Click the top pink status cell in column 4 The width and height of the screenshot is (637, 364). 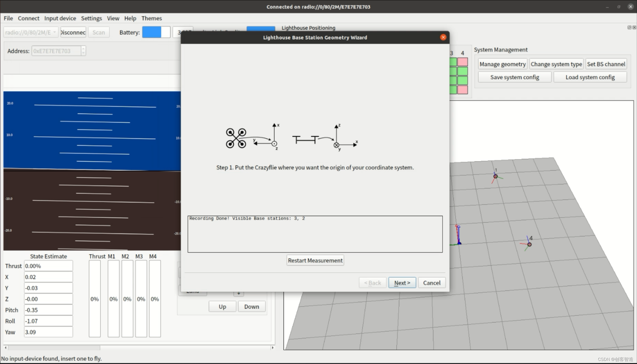462,62
